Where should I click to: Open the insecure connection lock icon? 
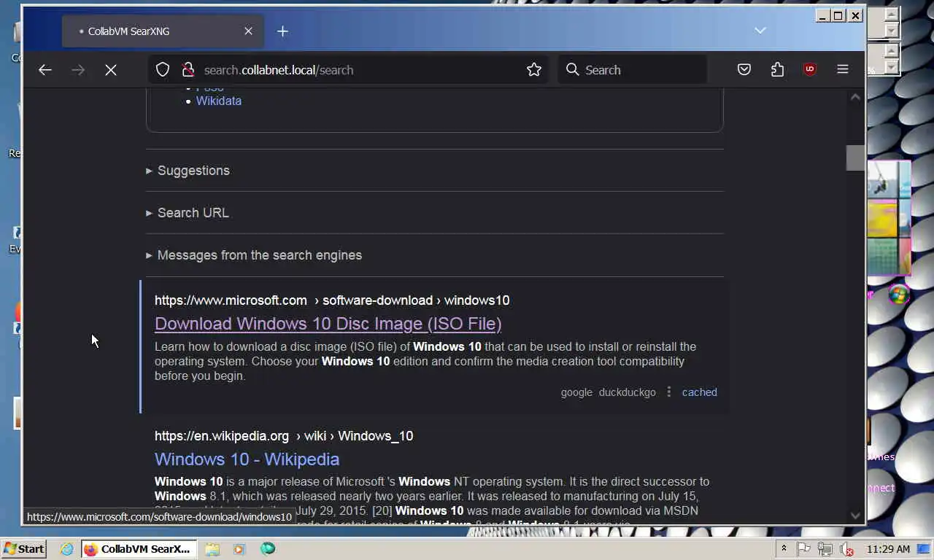pos(188,70)
